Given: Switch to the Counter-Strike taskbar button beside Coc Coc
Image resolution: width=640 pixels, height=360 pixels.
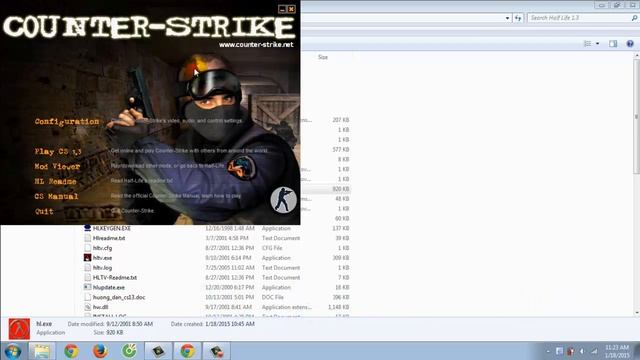Looking at the screenshot, I should [158, 351].
